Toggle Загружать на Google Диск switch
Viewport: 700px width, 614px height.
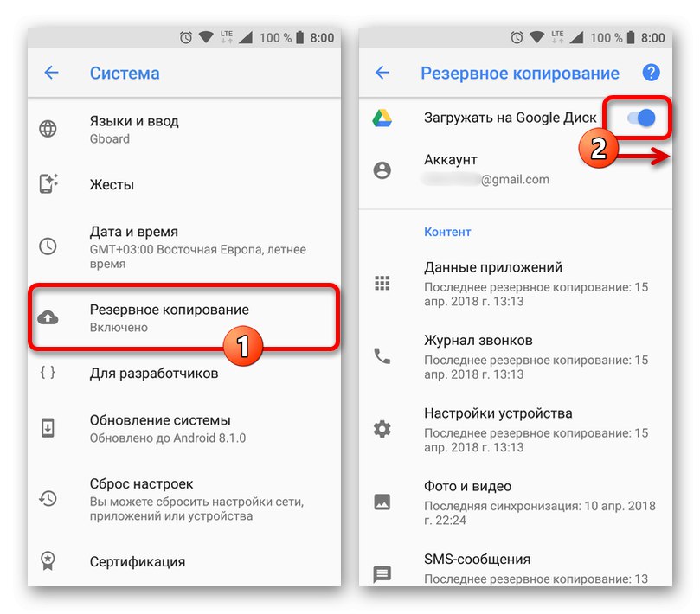(x=641, y=118)
